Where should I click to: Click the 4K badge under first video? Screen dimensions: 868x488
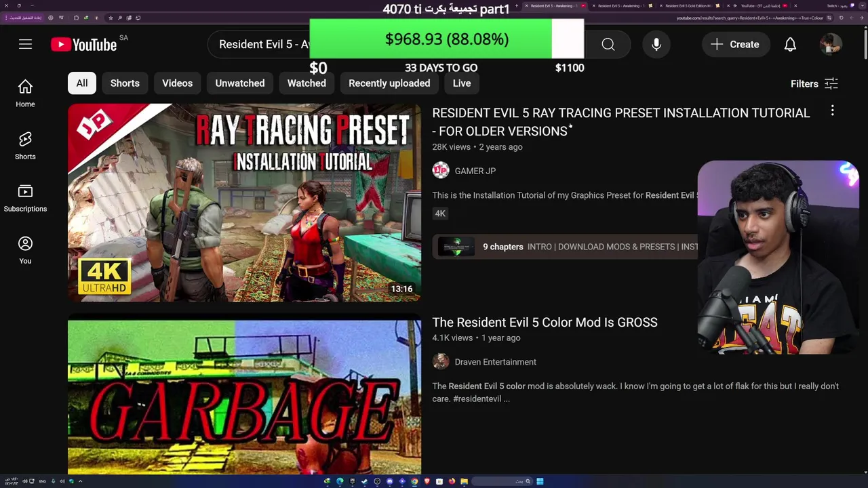[440, 213]
